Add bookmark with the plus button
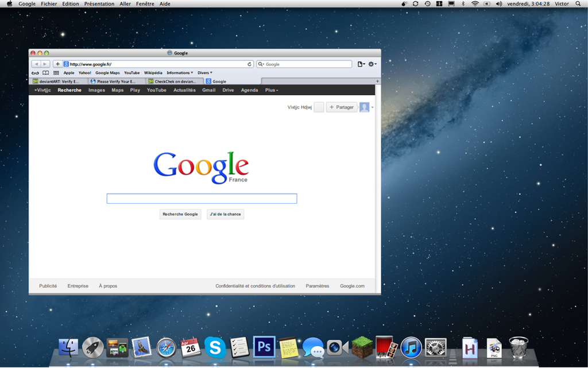The height and width of the screenshot is (368, 588). pyautogui.click(x=57, y=64)
